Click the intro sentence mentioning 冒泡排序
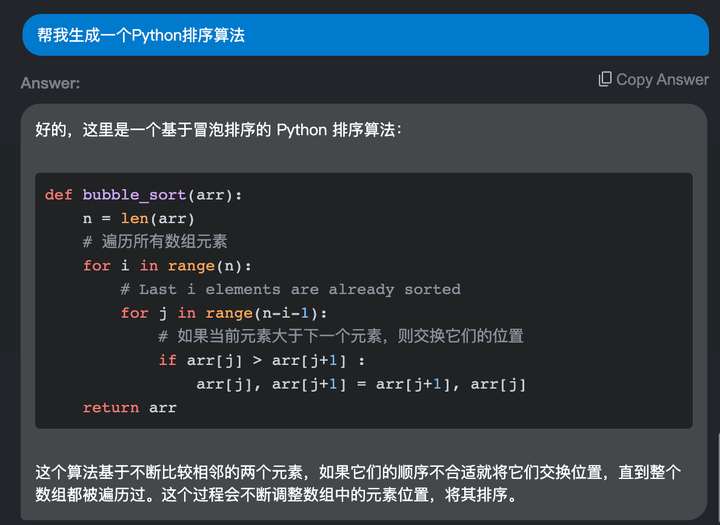The width and height of the screenshot is (720, 525). coord(219,130)
